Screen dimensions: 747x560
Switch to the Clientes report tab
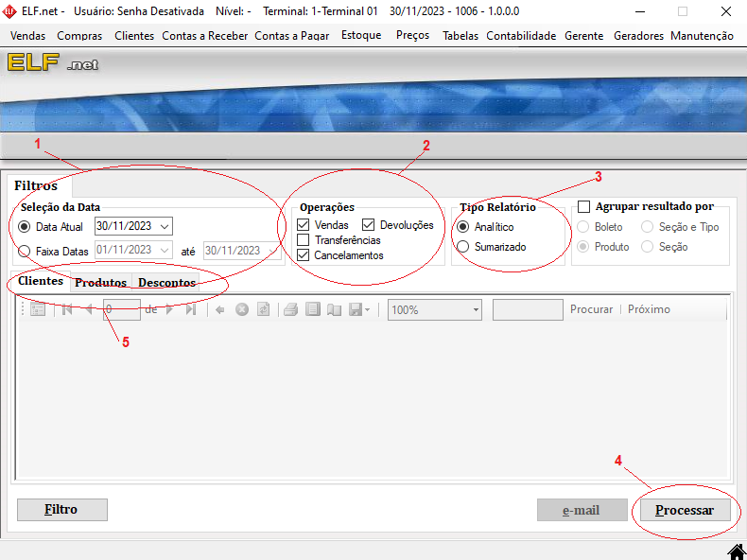41,281
